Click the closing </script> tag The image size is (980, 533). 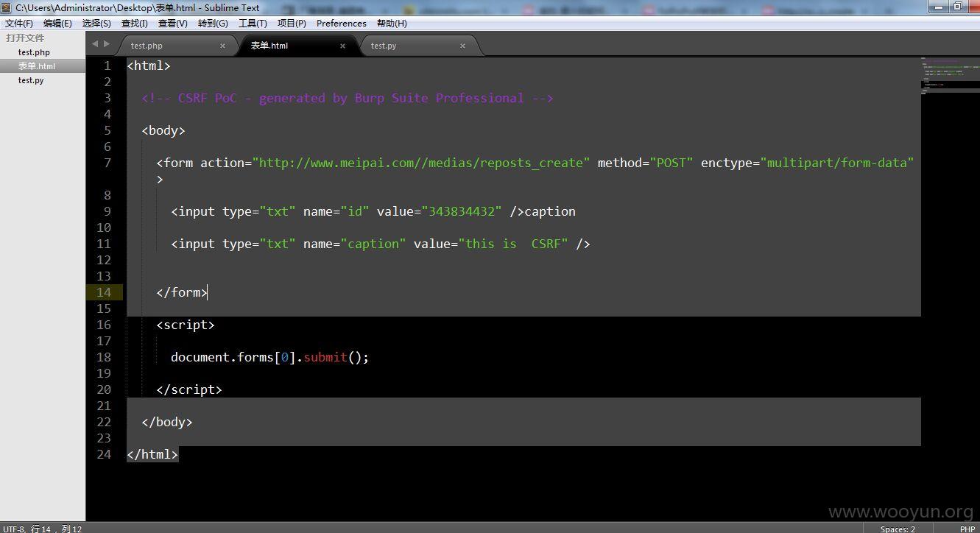click(x=189, y=389)
